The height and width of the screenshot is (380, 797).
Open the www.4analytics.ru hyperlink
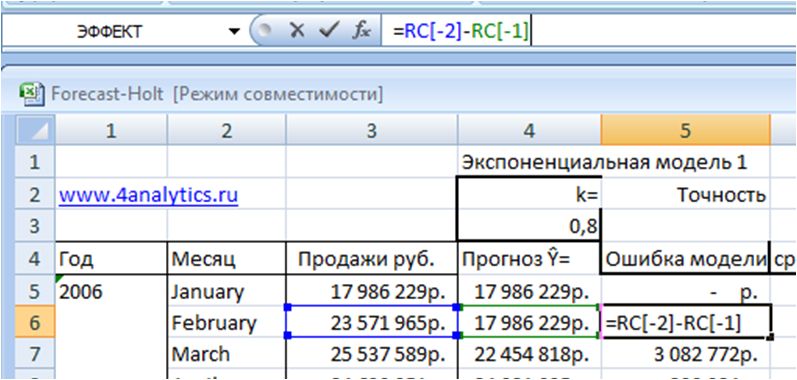coord(148,195)
